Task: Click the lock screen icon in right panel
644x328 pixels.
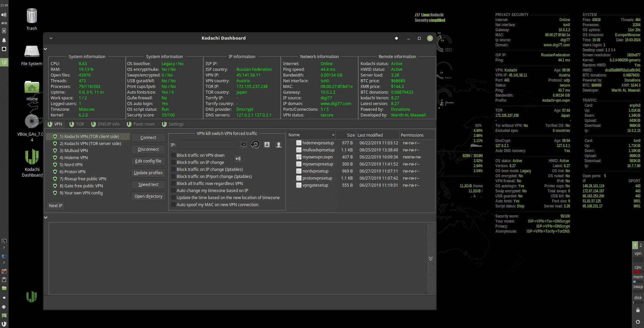Action: (638, 310)
